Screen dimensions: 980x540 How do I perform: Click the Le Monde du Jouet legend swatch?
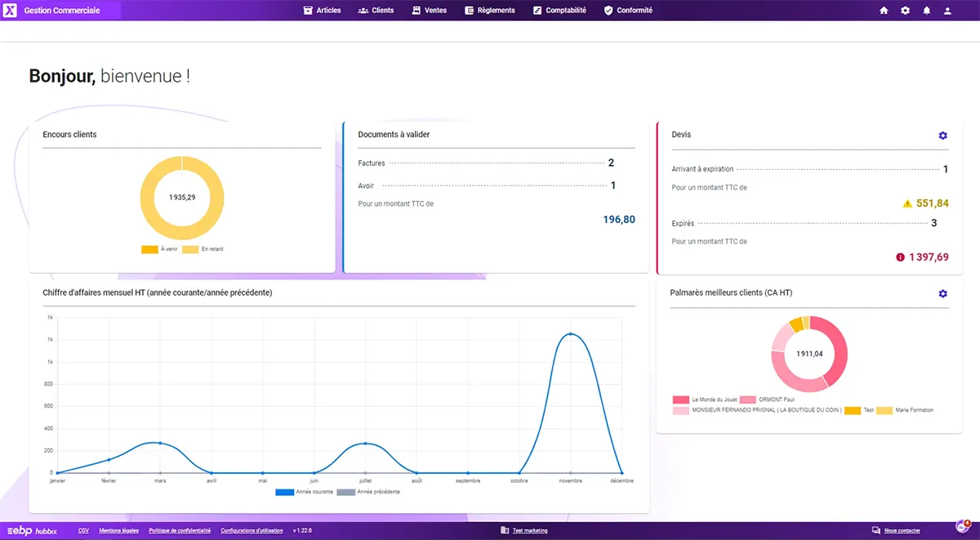pyautogui.click(x=681, y=399)
